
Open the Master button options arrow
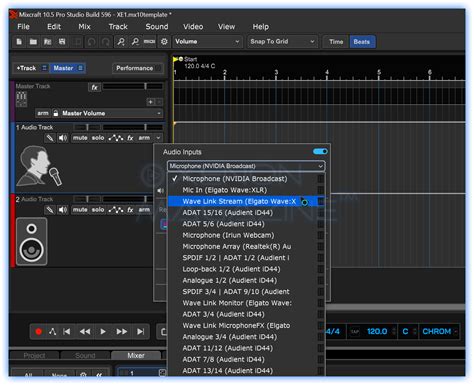(x=80, y=68)
